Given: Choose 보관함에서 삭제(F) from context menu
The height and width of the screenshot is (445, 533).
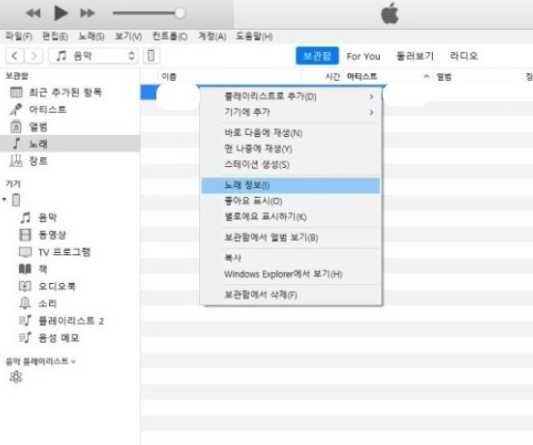Looking at the screenshot, I should 291,295.
